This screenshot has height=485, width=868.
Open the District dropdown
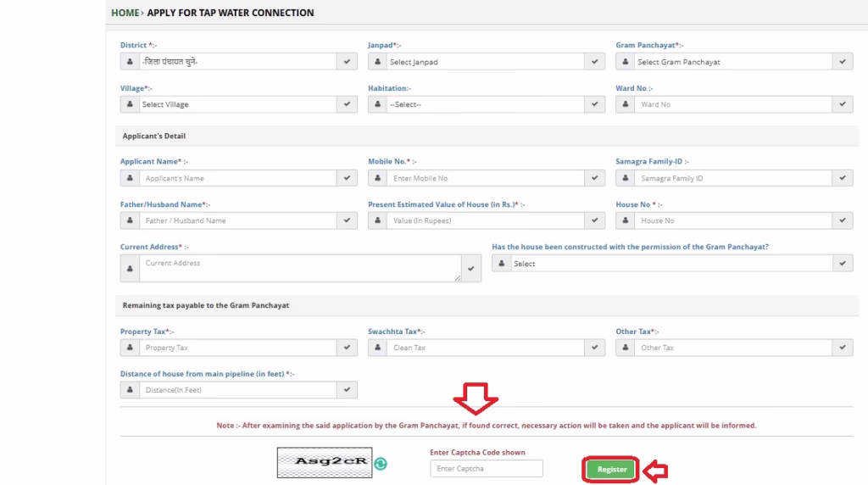click(238, 61)
